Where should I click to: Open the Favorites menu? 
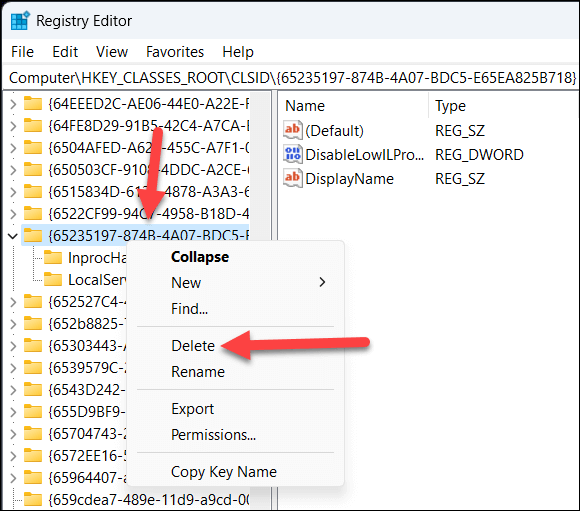click(x=175, y=52)
